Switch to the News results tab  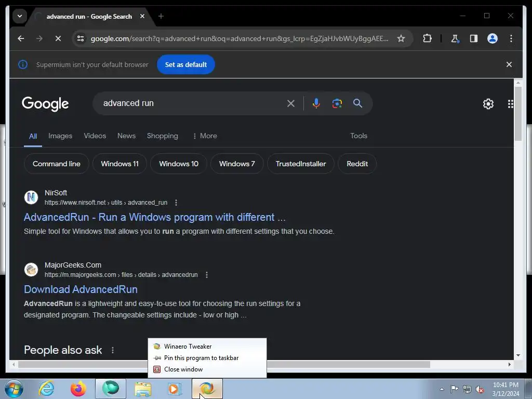click(127, 136)
